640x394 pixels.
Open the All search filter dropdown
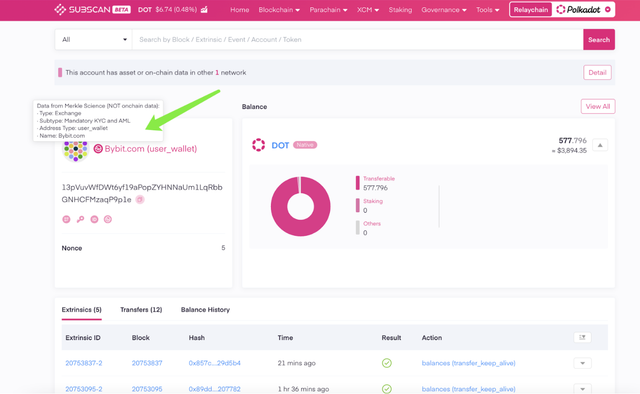[x=94, y=40]
